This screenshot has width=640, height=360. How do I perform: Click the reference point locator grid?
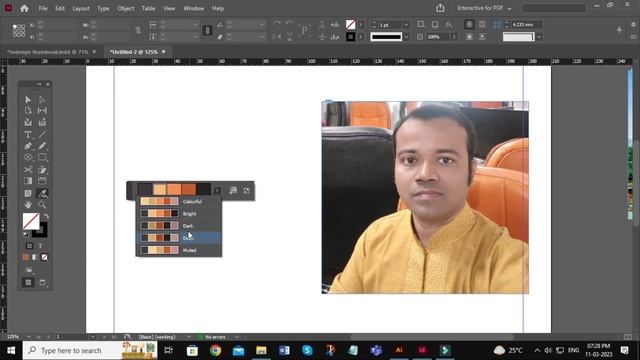coord(19,31)
